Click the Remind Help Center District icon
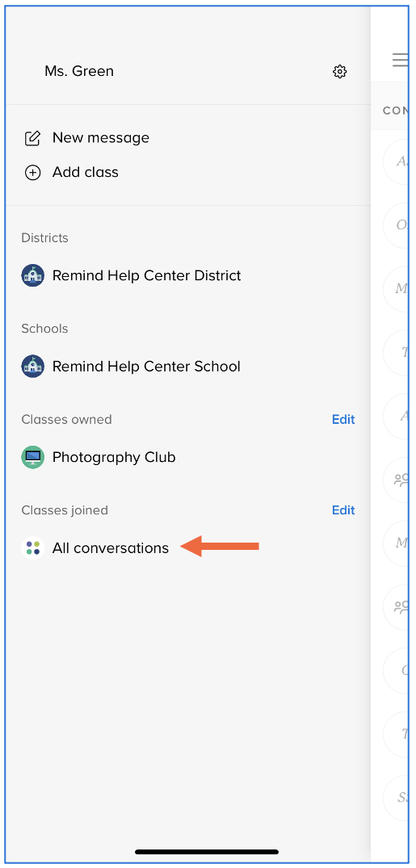 32,275
